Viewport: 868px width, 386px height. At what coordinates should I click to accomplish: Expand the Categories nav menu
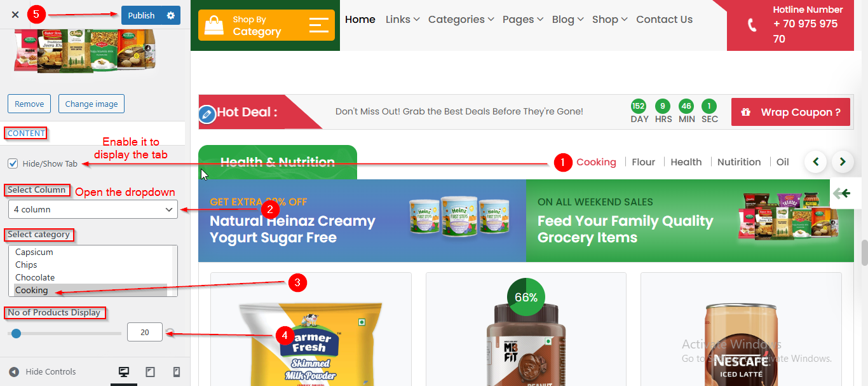[461, 20]
